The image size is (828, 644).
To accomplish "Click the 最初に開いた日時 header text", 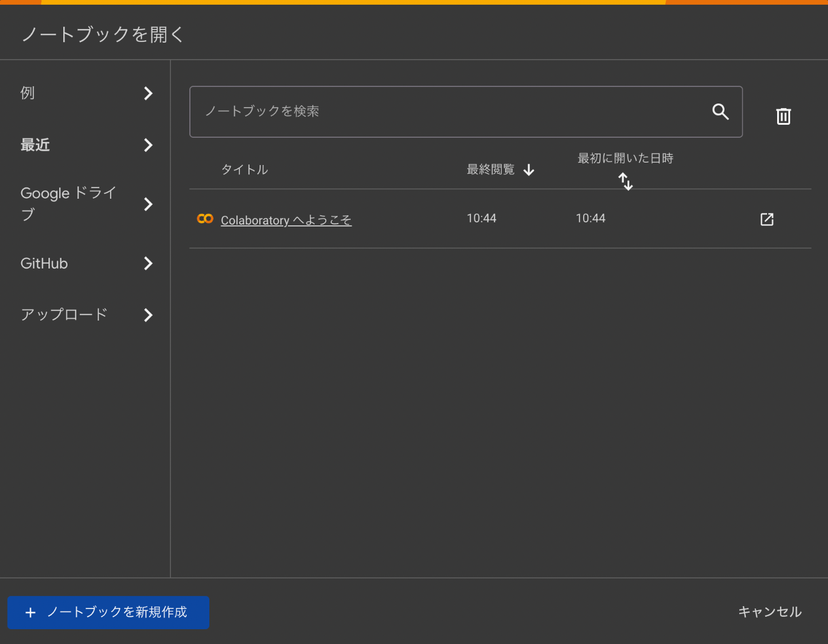I will 625,158.
